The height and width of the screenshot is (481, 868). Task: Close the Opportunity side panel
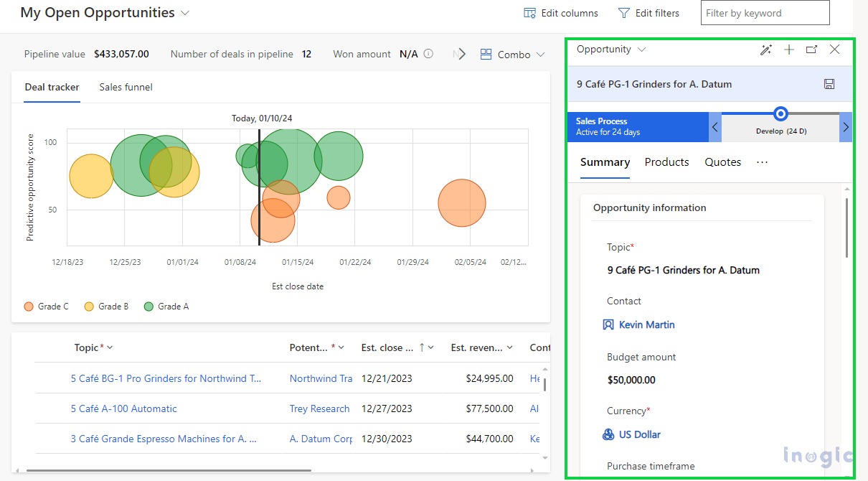[834, 50]
